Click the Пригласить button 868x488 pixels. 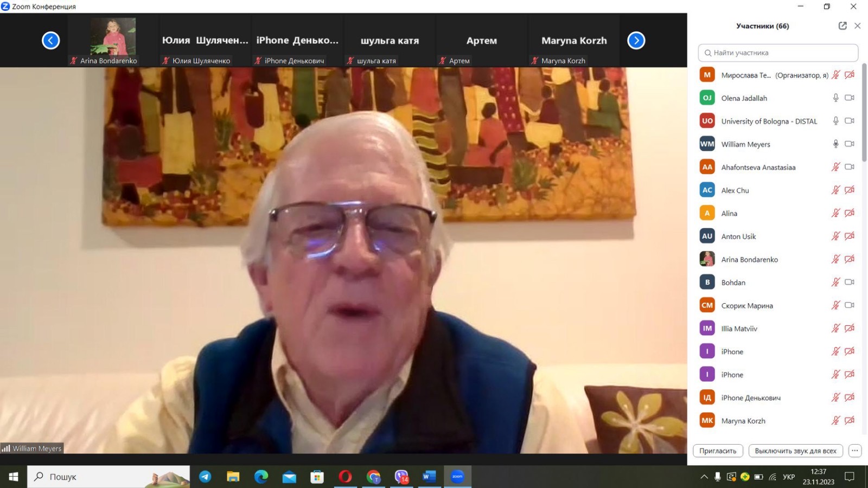718,451
